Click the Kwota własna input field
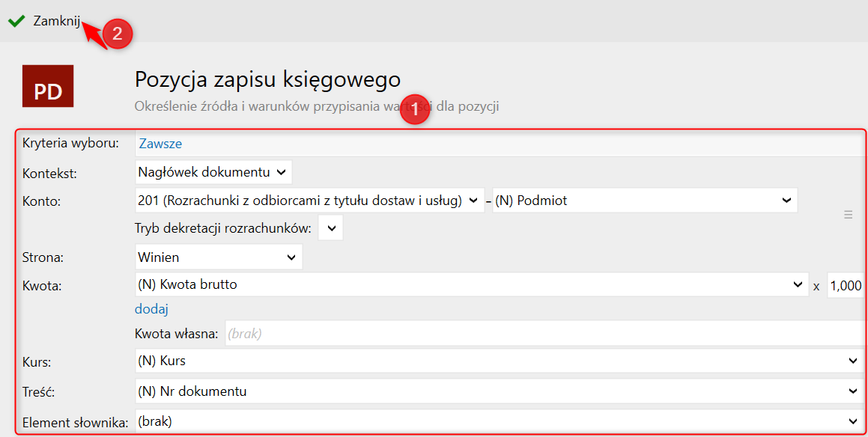Screen dimensions: 868x437 543,334
